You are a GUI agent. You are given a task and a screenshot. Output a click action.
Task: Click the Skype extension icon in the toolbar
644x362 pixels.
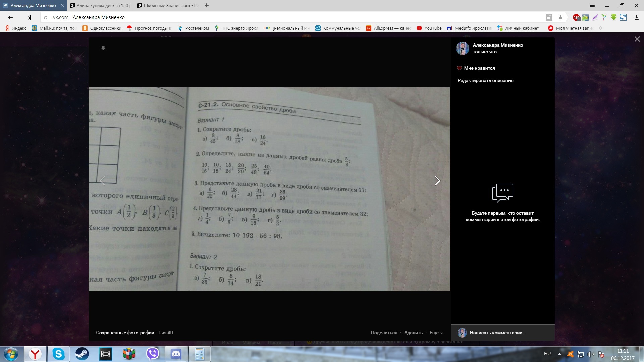[623, 17]
